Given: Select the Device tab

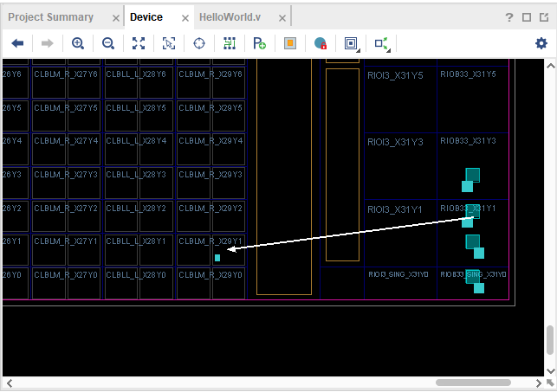Looking at the screenshot, I should [146, 17].
